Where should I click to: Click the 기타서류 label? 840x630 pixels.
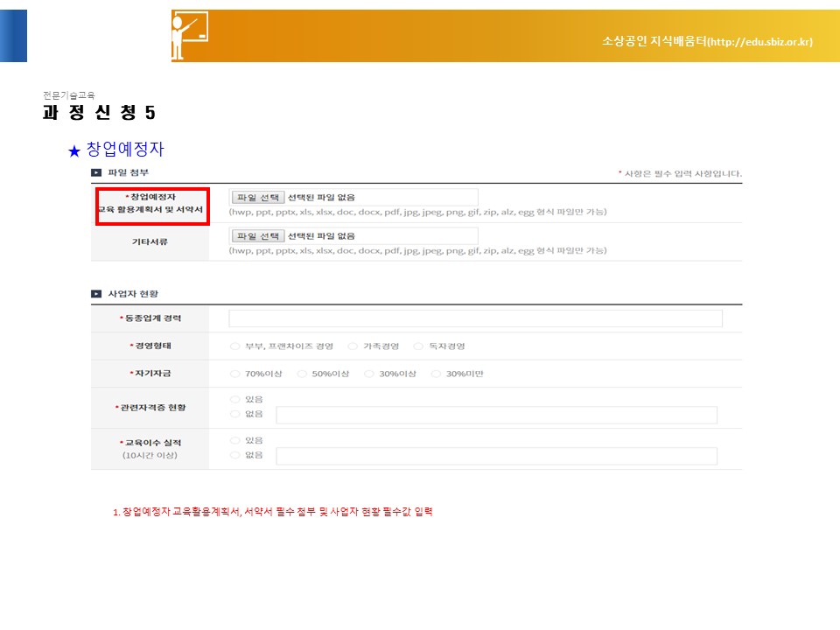pyautogui.click(x=150, y=241)
